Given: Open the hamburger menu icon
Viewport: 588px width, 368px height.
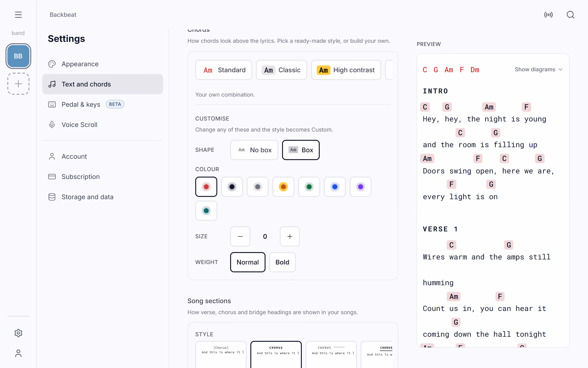Looking at the screenshot, I should [18, 15].
